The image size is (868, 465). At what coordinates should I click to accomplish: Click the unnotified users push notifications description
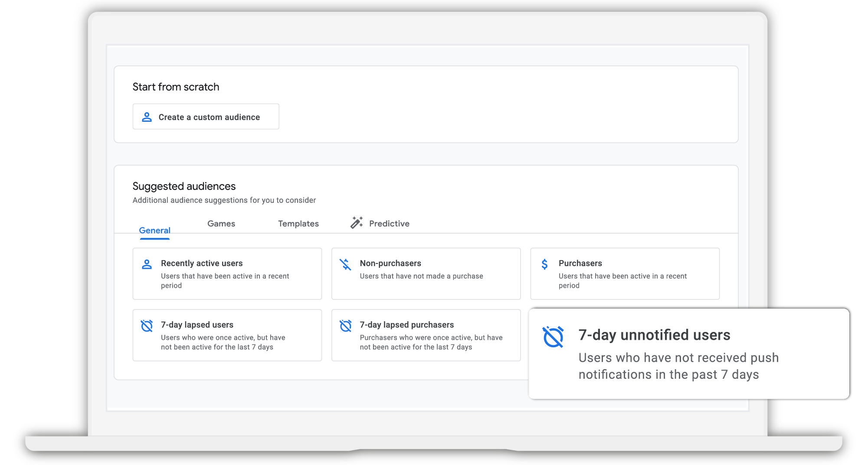pos(678,366)
